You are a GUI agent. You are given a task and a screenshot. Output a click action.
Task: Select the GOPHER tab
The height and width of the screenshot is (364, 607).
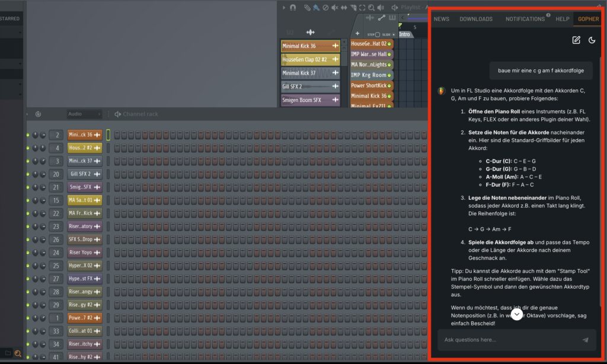point(588,19)
